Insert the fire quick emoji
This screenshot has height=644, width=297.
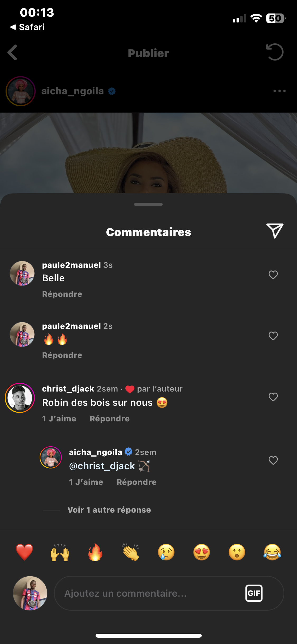(95, 552)
